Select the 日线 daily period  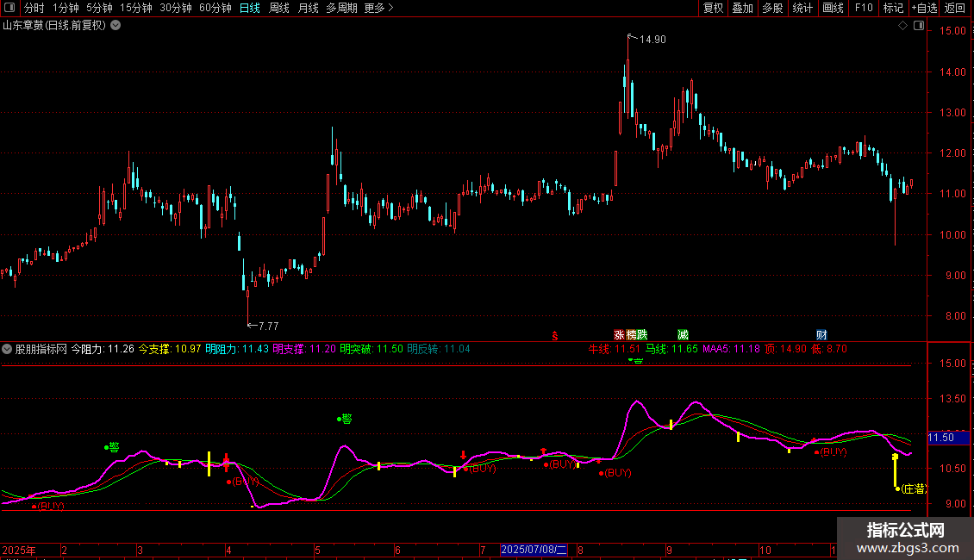(250, 8)
